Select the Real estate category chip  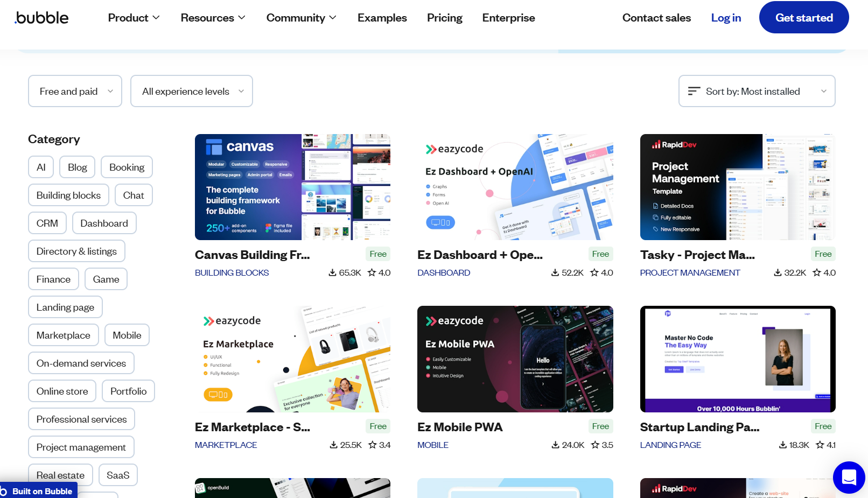pyautogui.click(x=60, y=475)
